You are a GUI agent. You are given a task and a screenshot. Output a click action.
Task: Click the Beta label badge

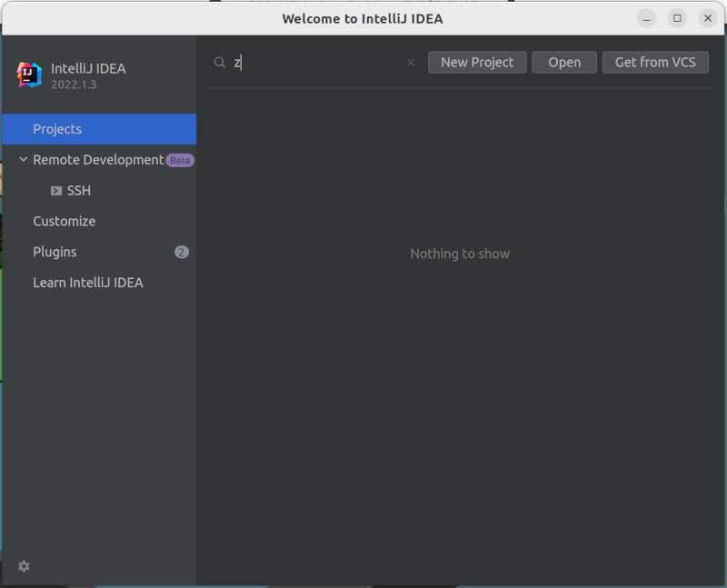(x=180, y=160)
